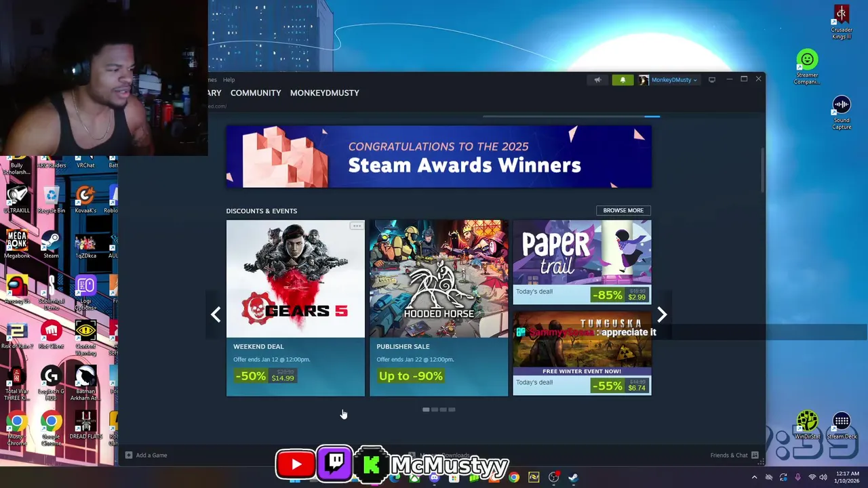Click the OBS icon in the taskbar
Image resolution: width=868 pixels, height=488 pixels.
(x=553, y=477)
